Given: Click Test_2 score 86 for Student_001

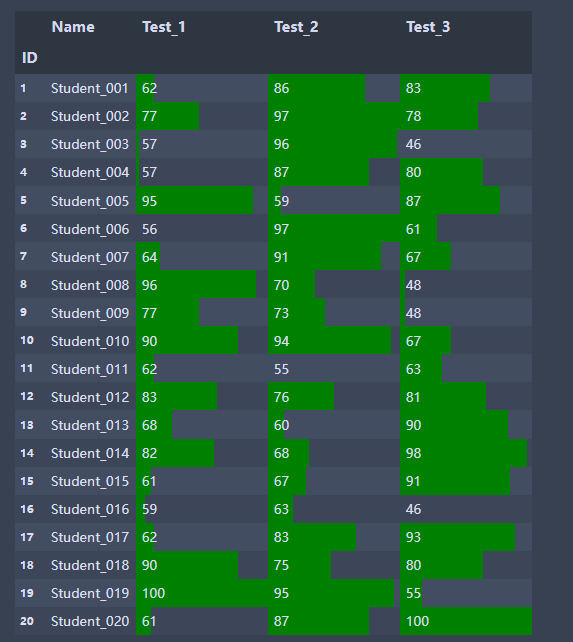Looking at the screenshot, I should coord(334,88).
